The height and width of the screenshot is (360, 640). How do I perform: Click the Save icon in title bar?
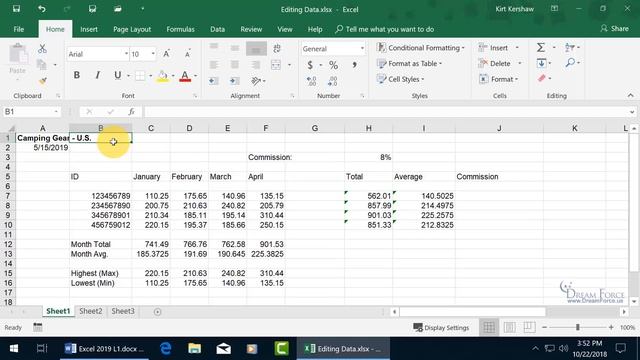tap(16, 9)
